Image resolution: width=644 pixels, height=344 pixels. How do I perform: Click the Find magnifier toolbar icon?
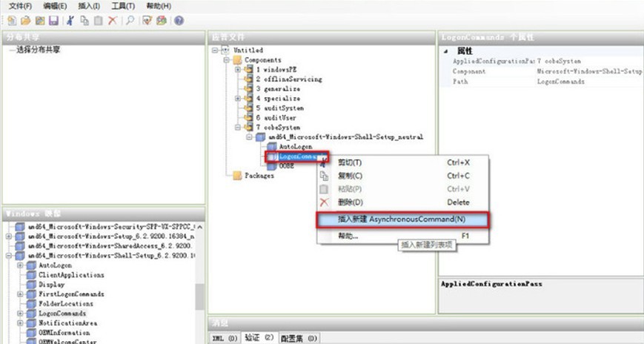pyautogui.click(x=130, y=20)
